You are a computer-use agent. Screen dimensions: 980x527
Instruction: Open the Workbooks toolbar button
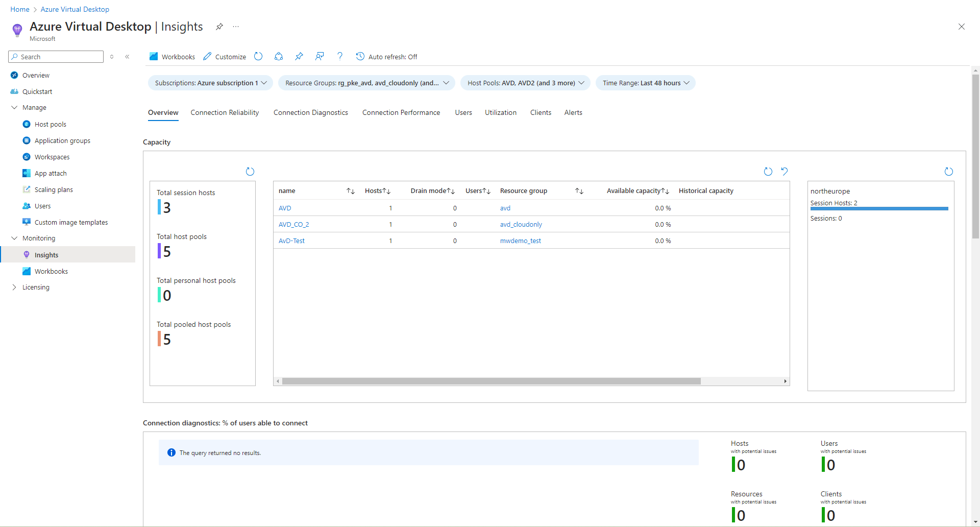[x=172, y=57]
